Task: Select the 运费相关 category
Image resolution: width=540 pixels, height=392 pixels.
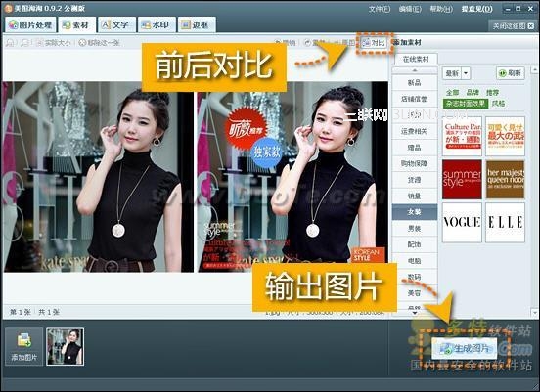Action: [x=415, y=131]
